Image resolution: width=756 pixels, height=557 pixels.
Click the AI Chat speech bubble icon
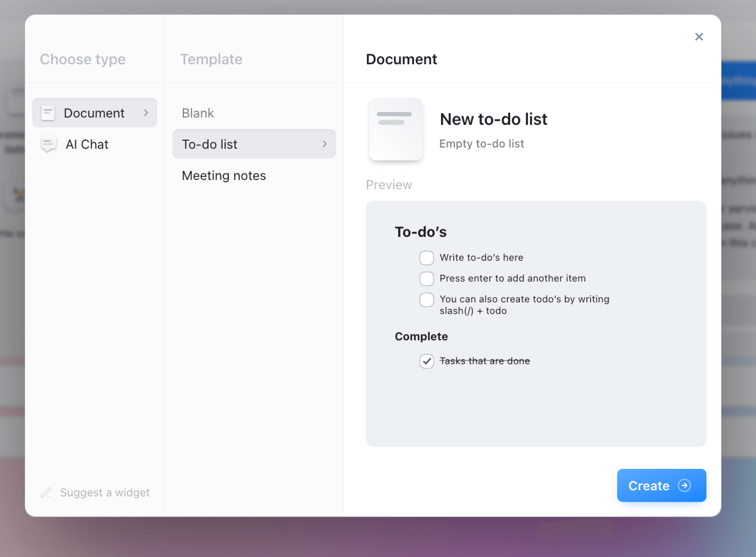(49, 144)
